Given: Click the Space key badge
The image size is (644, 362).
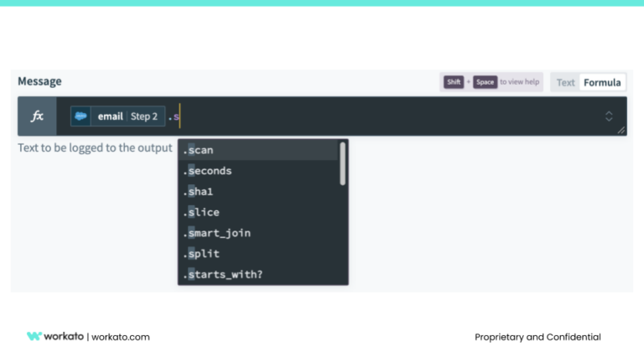Looking at the screenshot, I should pyautogui.click(x=485, y=82).
